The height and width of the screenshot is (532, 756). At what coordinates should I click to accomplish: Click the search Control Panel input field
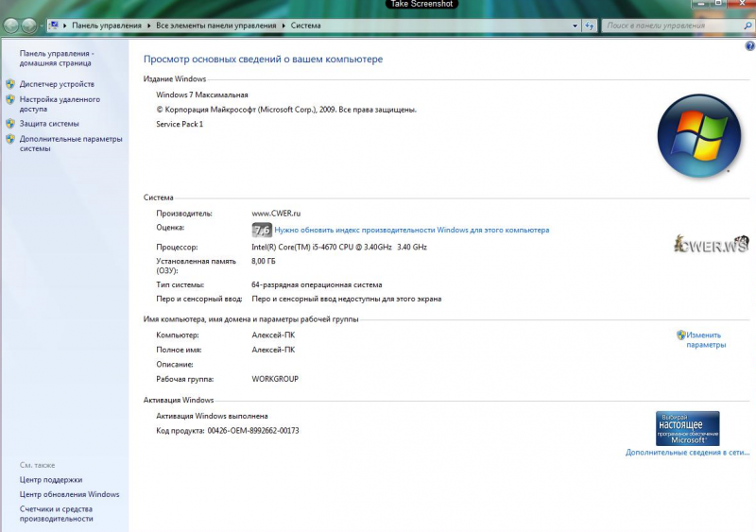coord(673,26)
